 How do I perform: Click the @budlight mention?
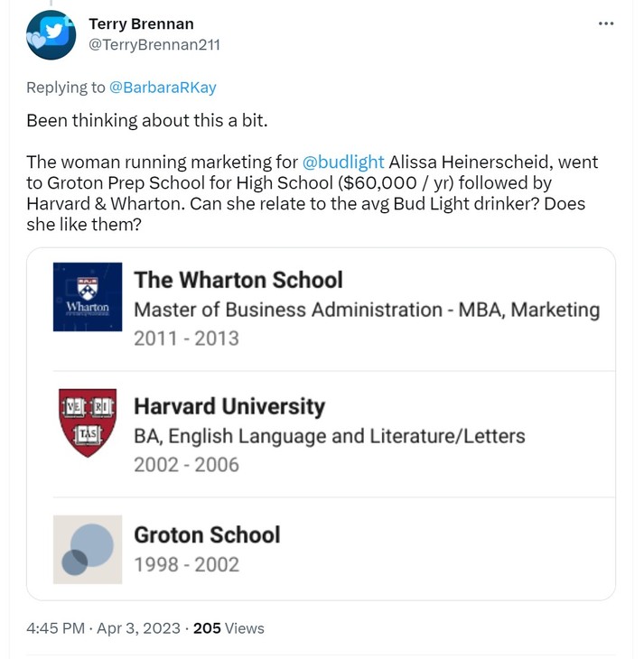coord(343,162)
